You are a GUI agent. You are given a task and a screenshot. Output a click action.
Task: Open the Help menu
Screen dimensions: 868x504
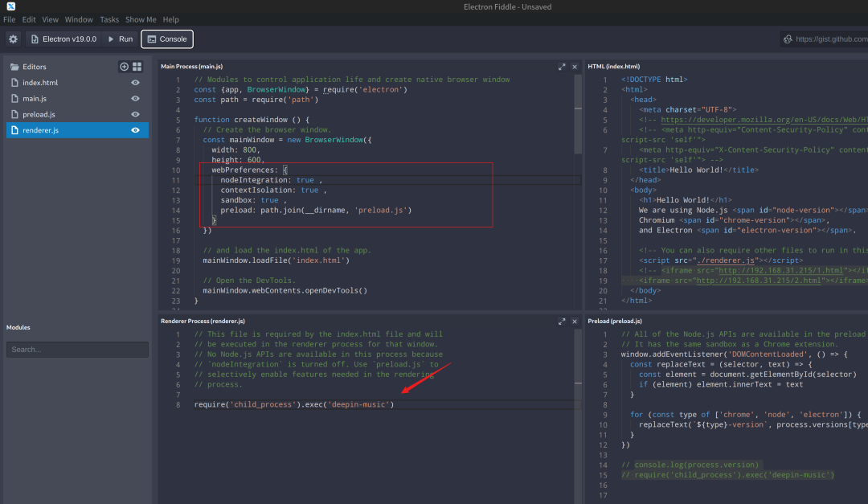tap(170, 19)
